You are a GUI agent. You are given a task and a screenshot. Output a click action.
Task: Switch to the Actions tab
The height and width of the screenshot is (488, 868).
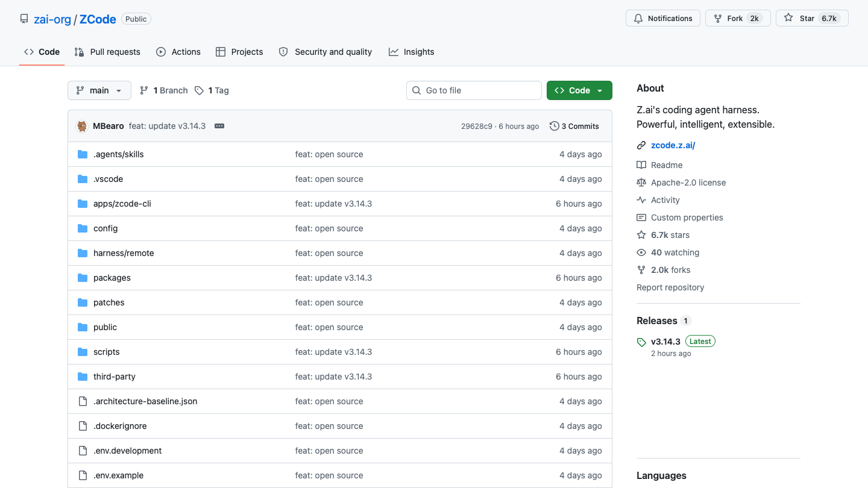click(x=178, y=52)
